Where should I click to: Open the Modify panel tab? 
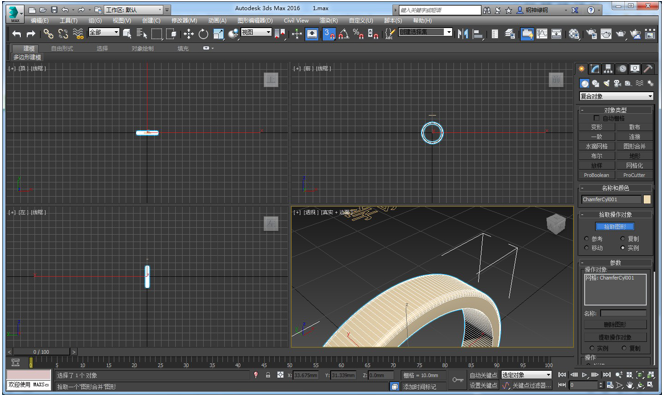point(595,69)
